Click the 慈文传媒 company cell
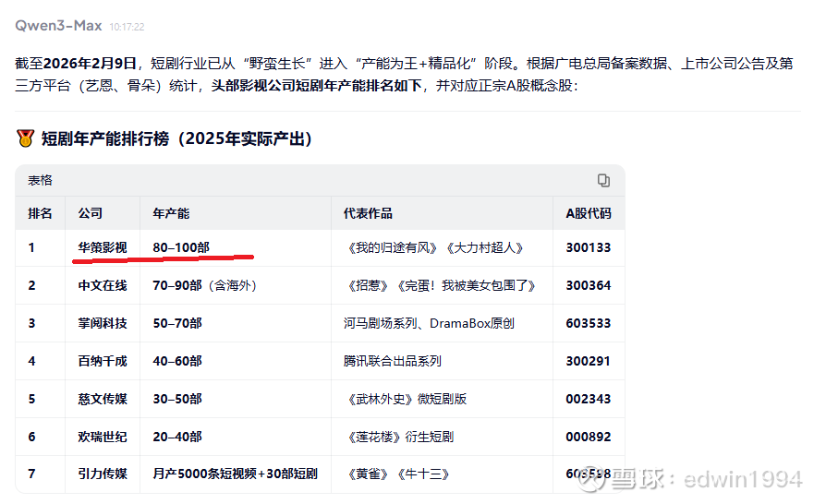Viewport: 826px width, 504px height. click(103, 399)
